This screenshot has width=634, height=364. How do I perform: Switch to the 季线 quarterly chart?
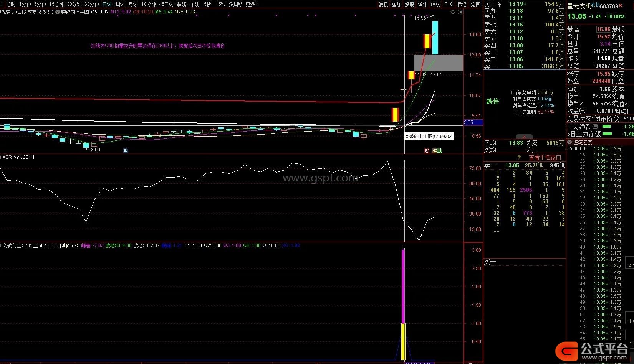(181, 4)
